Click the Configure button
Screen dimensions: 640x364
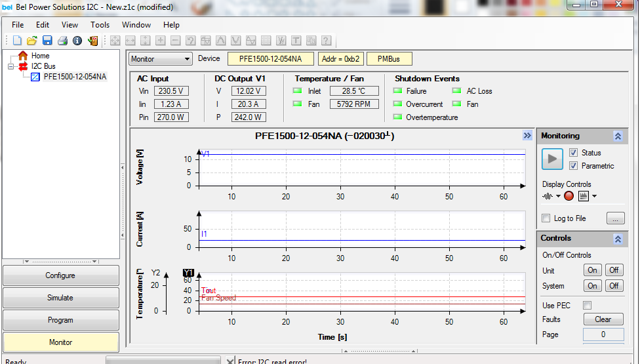tap(60, 275)
